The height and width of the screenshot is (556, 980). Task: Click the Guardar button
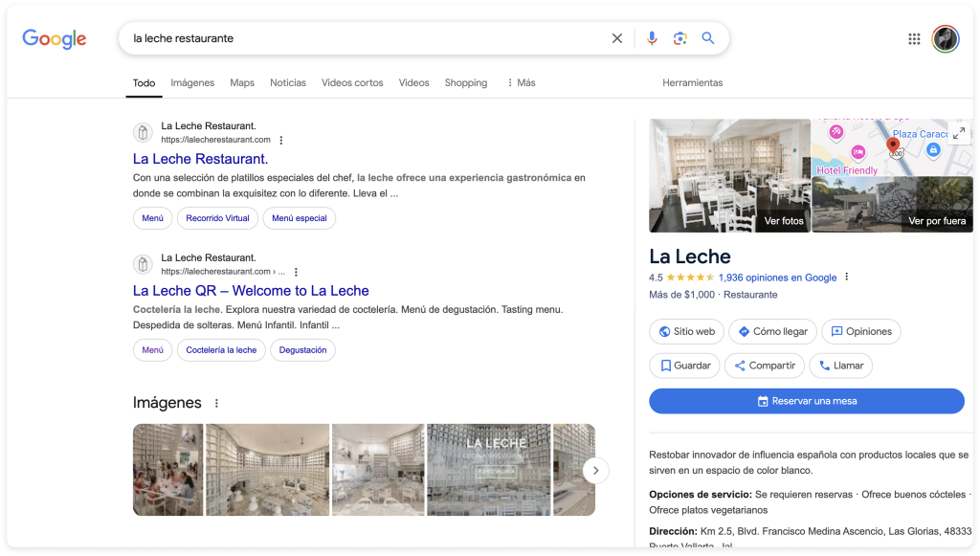tap(684, 366)
